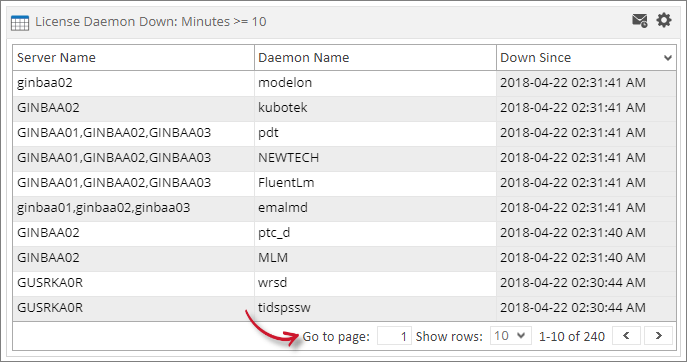This screenshot has width=687, height=362.
Task: Select the emalmd daemon cell
Action: coord(375,208)
